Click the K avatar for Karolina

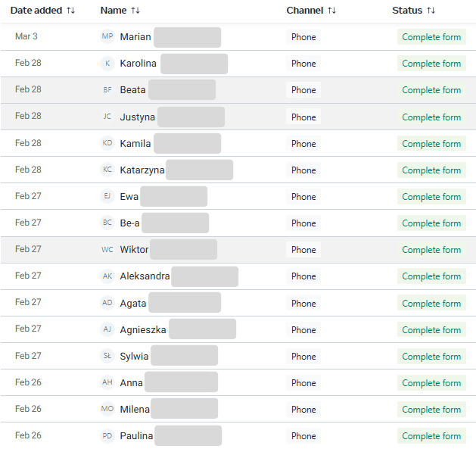pyautogui.click(x=107, y=63)
